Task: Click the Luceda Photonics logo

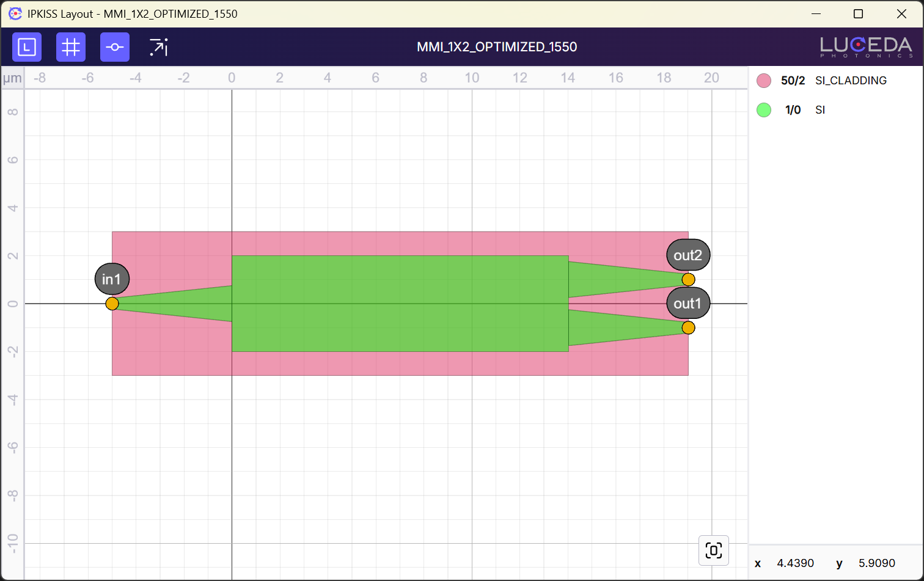Action: [x=866, y=47]
